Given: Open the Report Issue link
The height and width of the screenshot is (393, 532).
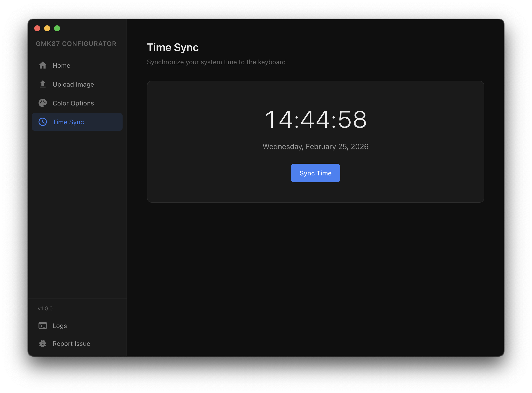Looking at the screenshot, I should pyautogui.click(x=71, y=343).
